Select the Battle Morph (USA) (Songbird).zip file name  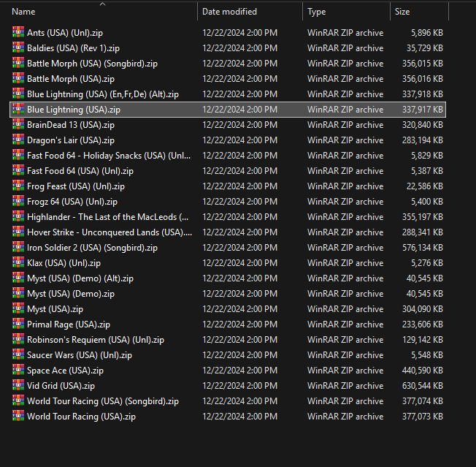pos(92,64)
